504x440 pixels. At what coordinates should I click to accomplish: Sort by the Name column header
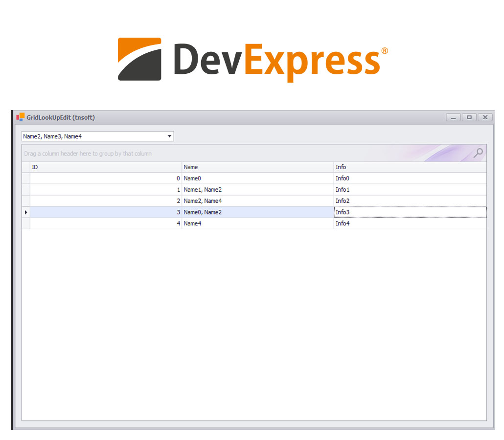pyautogui.click(x=257, y=167)
